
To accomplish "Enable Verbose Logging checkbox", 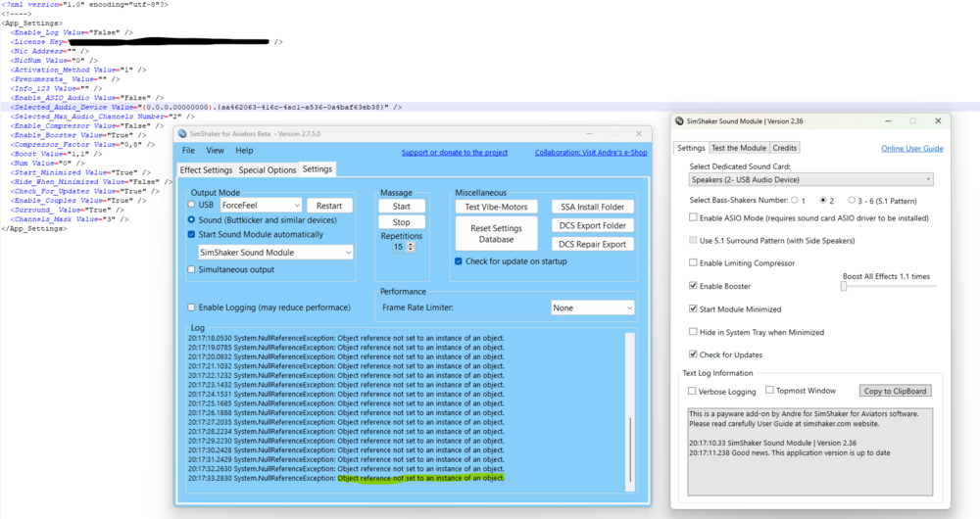I will (692, 391).
